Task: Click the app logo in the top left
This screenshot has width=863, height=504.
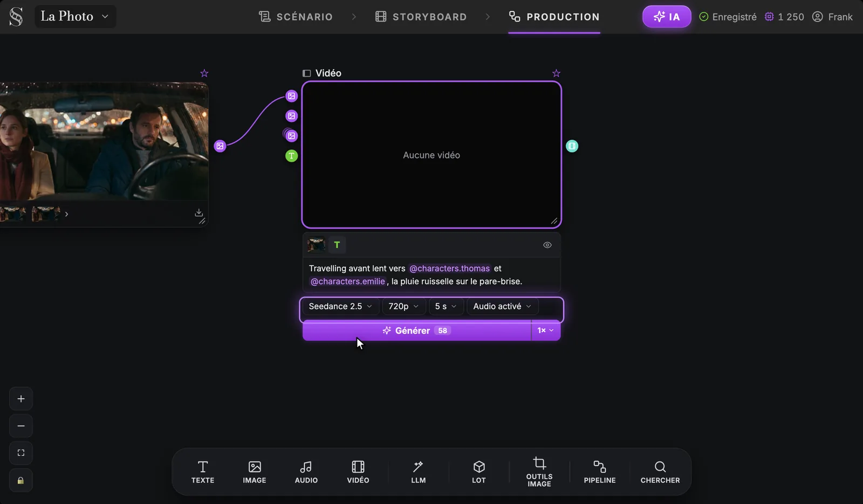Action: [16, 17]
